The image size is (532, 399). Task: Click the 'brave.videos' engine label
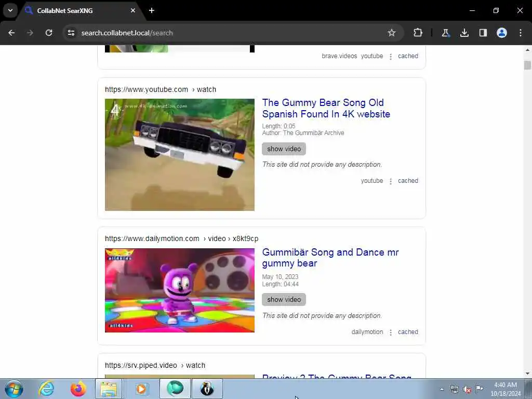(x=339, y=56)
